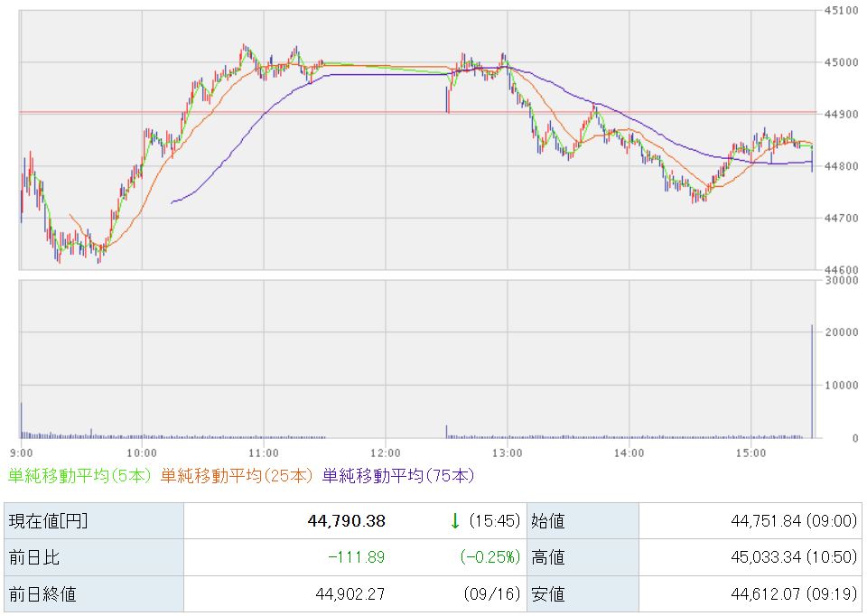Click the high value 45,033.34 (10:50)
Viewport: 867px width, 616px height.
[794, 557]
